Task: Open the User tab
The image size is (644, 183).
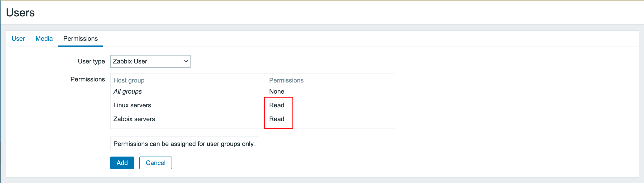Action: (x=18, y=39)
